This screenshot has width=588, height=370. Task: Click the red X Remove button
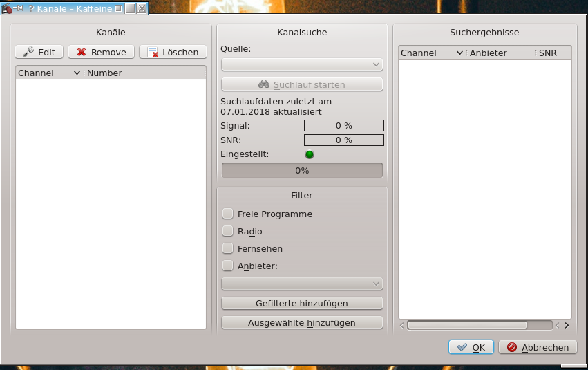tap(101, 52)
